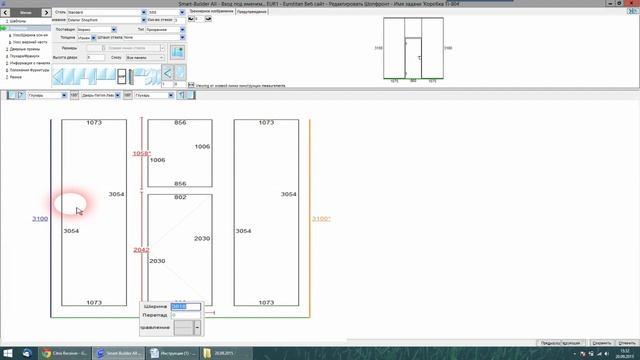Screen dimensions: 640x360
Task: Select the vertical profile icon in the strip
Action: [131, 77]
